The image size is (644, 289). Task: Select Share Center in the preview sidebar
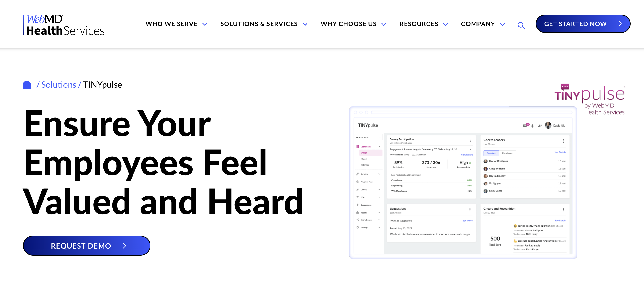[x=368, y=220]
